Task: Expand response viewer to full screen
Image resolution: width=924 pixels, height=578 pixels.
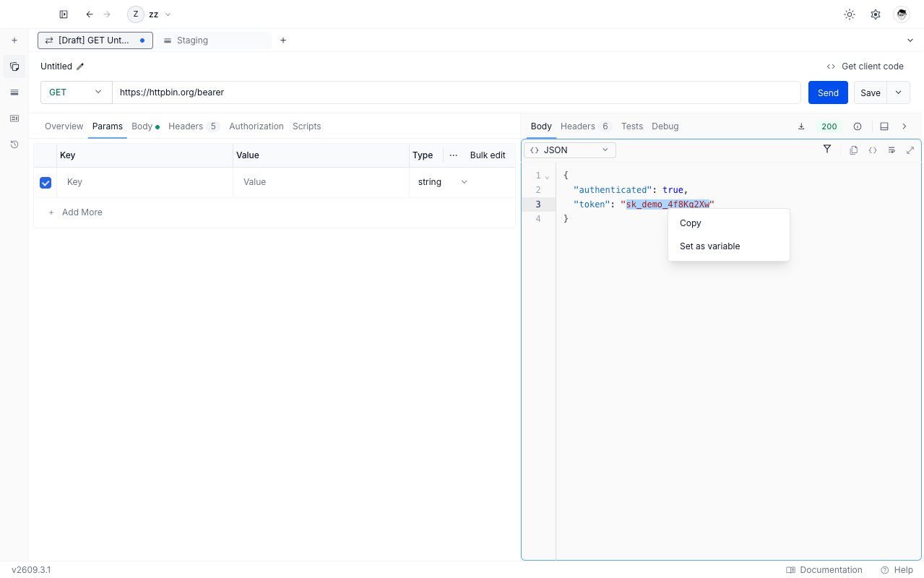Action: (x=910, y=150)
